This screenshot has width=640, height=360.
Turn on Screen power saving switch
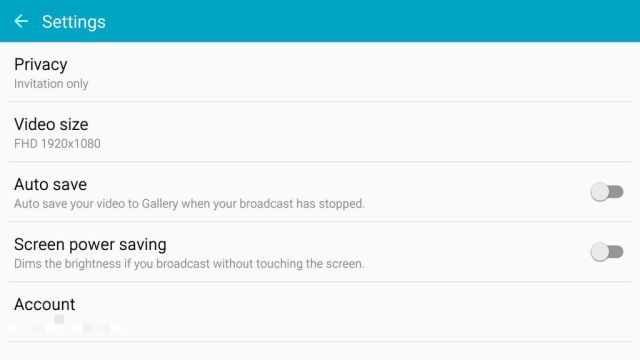(x=607, y=252)
